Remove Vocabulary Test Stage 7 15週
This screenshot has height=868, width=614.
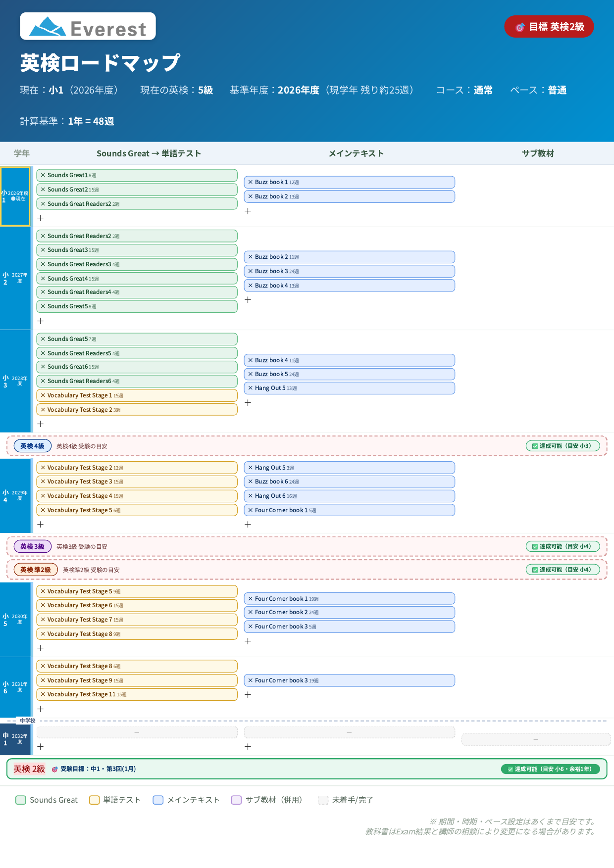[x=43, y=620]
